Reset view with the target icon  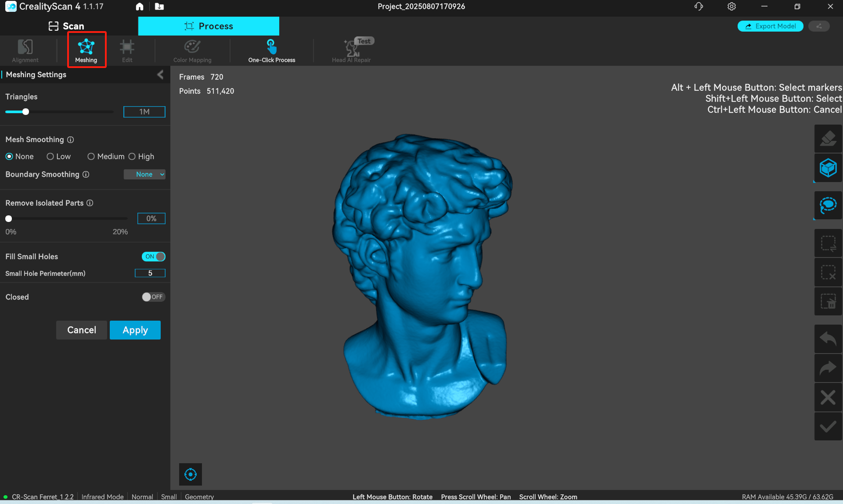tap(191, 474)
